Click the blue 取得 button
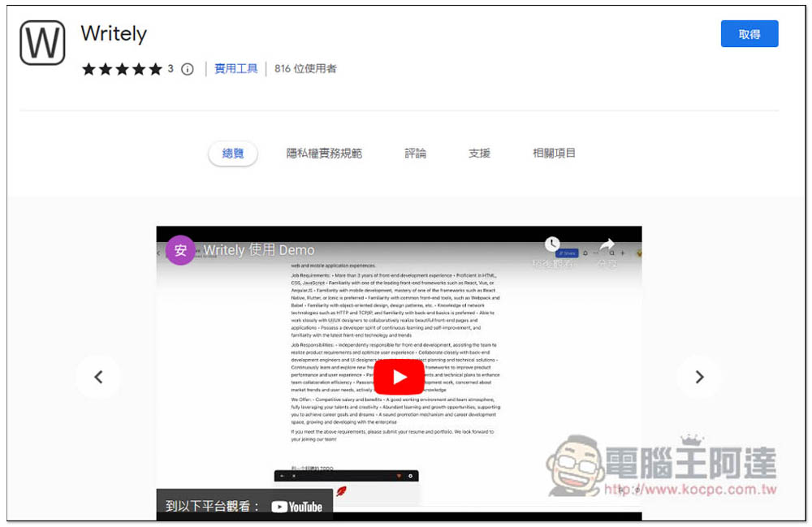 tap(749, 34)
